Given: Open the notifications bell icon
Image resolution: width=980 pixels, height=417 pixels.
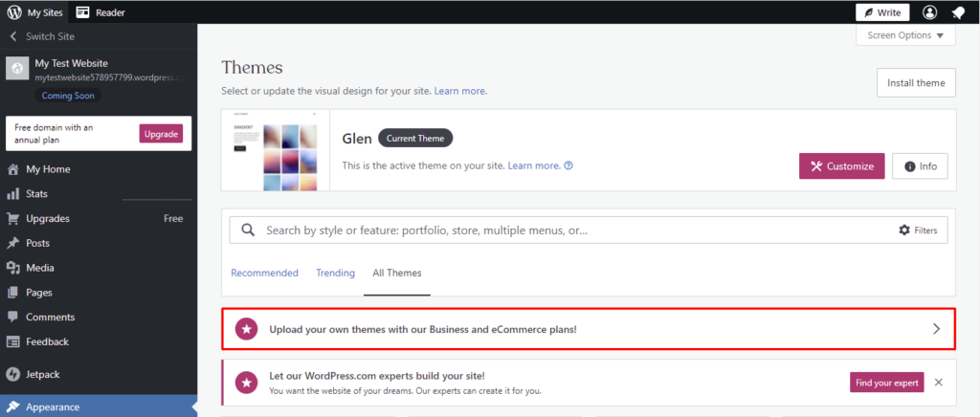Looking at the screenshot, I should 958,12.
